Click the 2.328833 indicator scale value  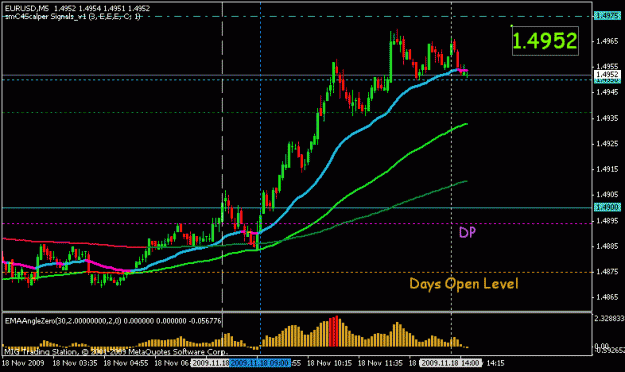(609, 318)
